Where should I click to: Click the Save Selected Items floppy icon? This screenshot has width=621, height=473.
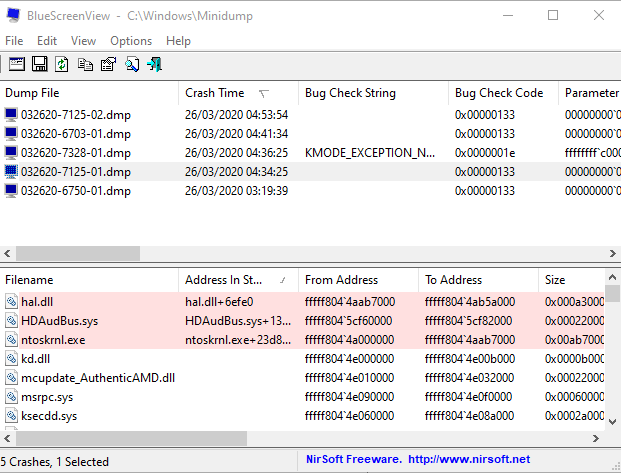click(40, 64)
